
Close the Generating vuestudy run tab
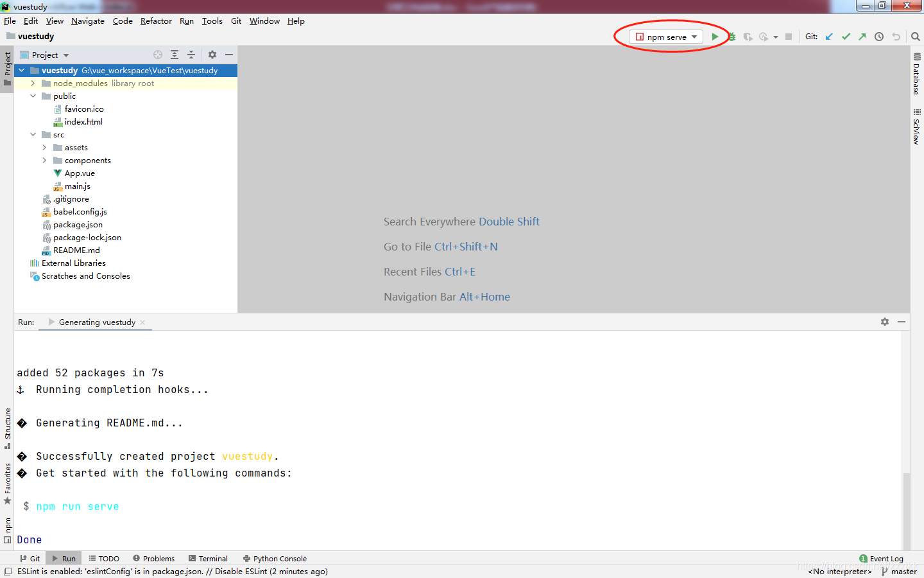tap(142, 322)
